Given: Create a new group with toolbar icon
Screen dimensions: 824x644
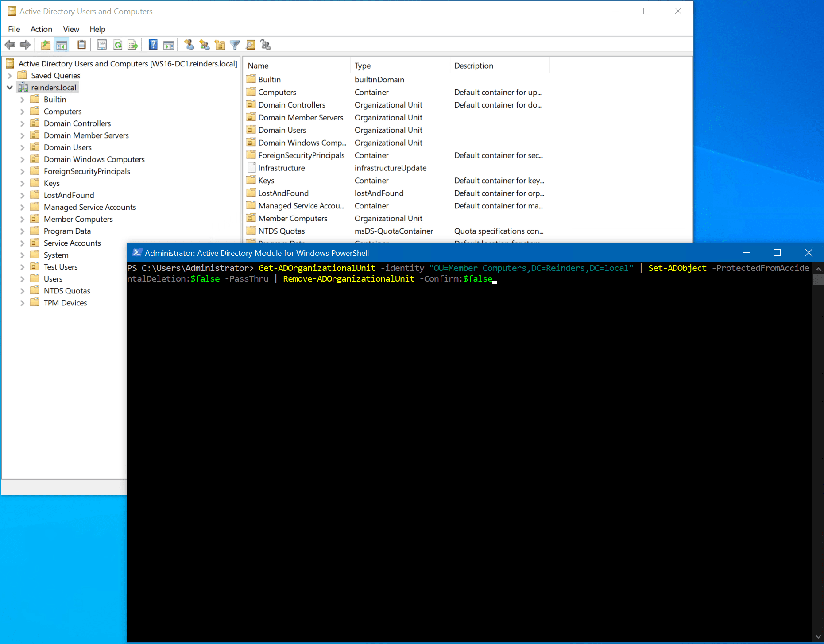Looking at the screenshot, I should pos(204,45).
